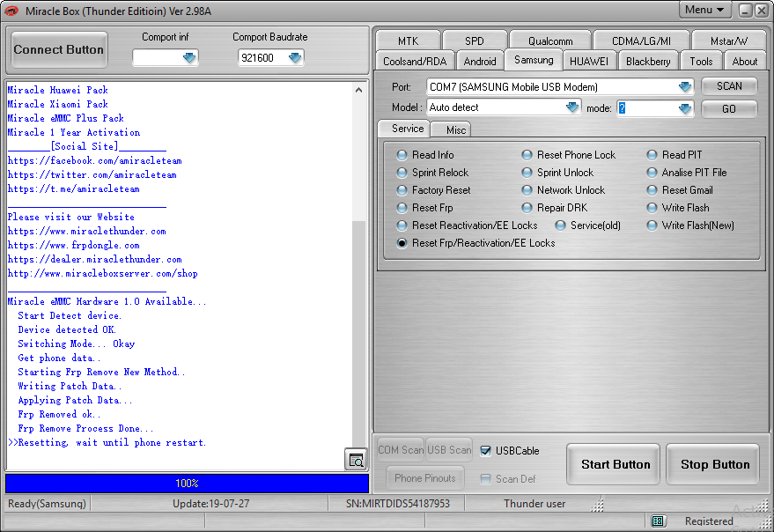
Task: Open the Model Auto detect dropdown
Action: 572,107
